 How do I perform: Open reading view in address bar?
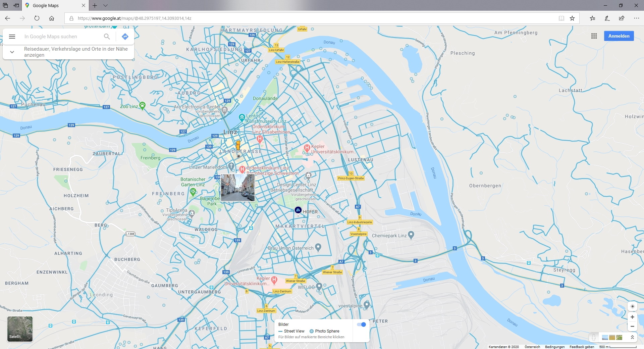coord(561,18)
